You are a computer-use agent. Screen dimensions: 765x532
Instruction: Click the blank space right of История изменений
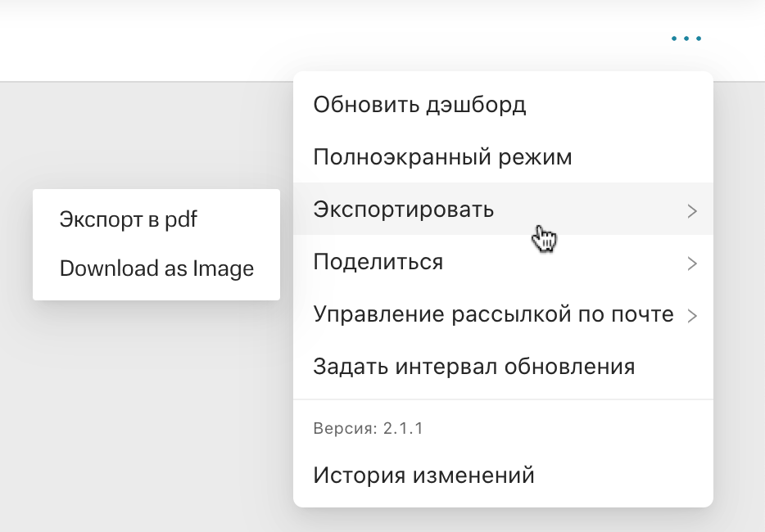(x=622, y=475)
